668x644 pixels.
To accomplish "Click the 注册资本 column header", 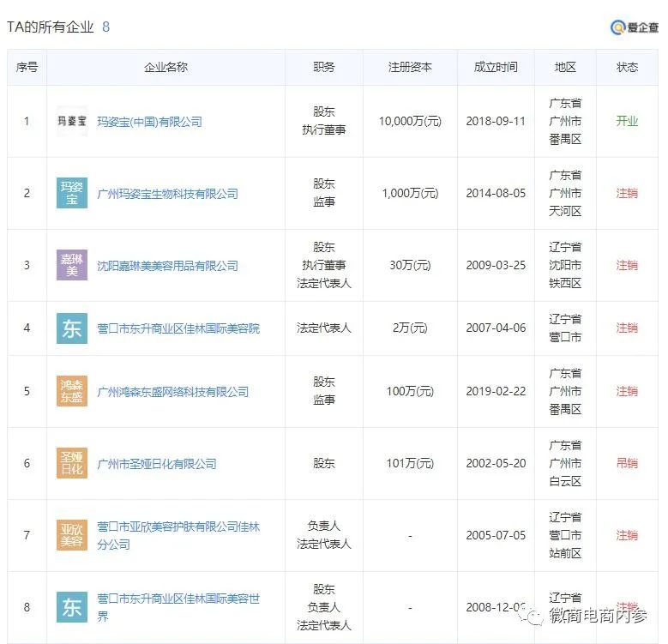I will click(410, 67).
